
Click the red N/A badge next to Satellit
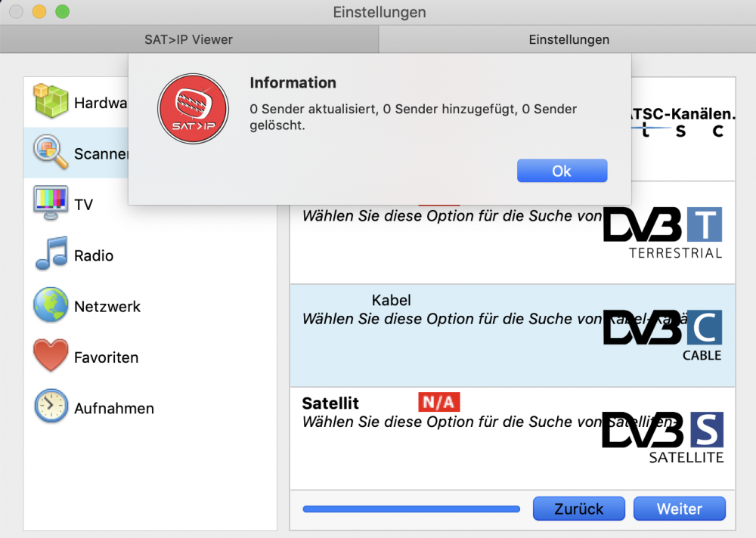(438, 402)
